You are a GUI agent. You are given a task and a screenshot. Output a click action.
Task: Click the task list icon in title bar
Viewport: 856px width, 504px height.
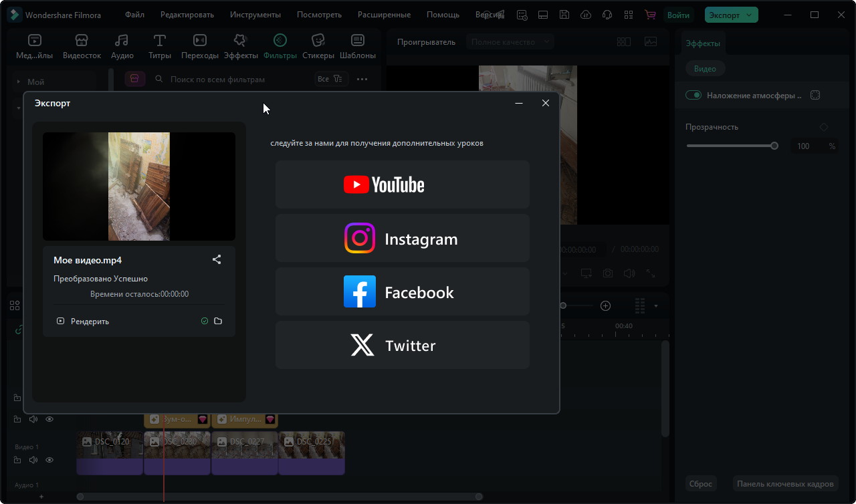(522, 15)
